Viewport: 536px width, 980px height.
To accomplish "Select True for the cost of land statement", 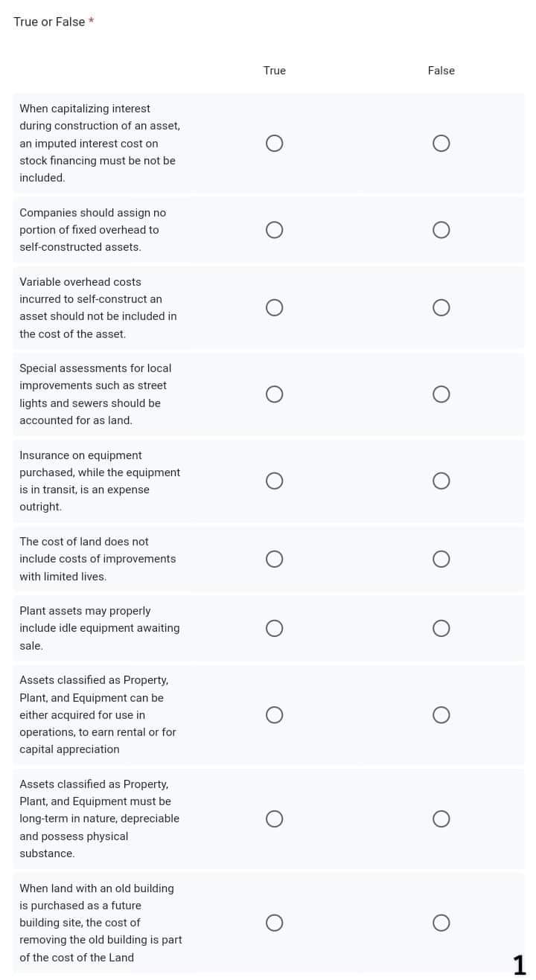I will tap(275, 559).
